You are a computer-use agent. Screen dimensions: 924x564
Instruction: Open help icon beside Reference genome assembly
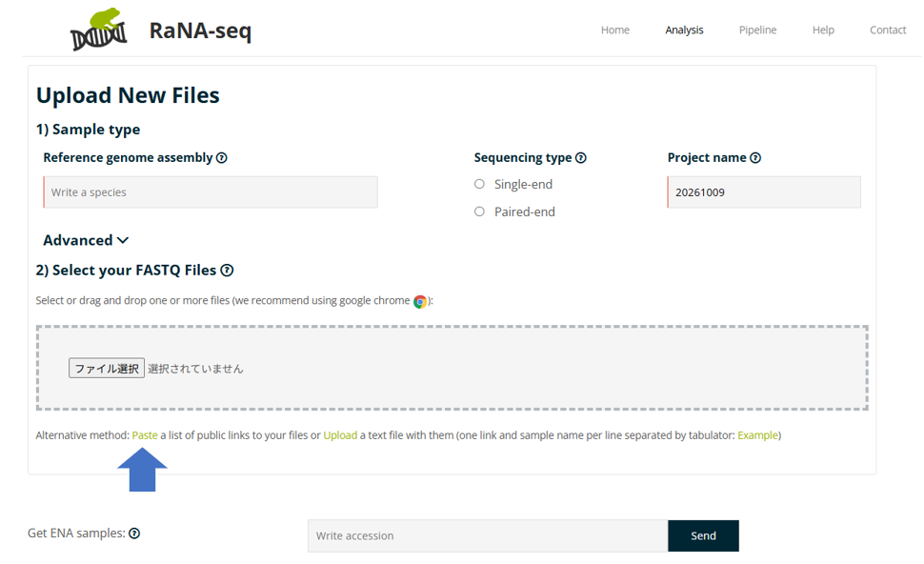[x=222, y=158]
